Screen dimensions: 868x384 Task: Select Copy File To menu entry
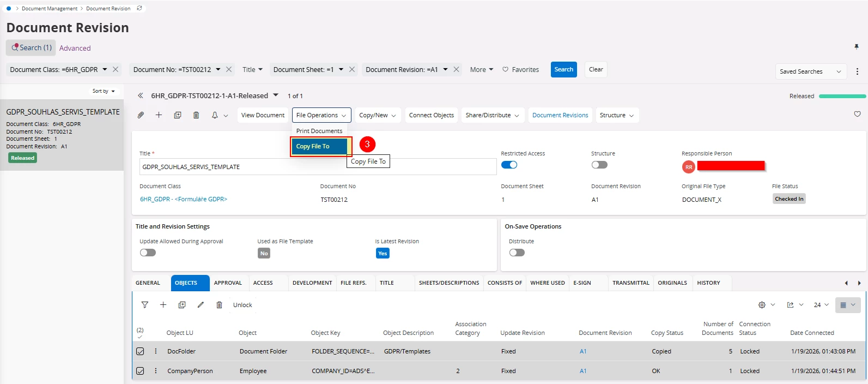(319, 146)
